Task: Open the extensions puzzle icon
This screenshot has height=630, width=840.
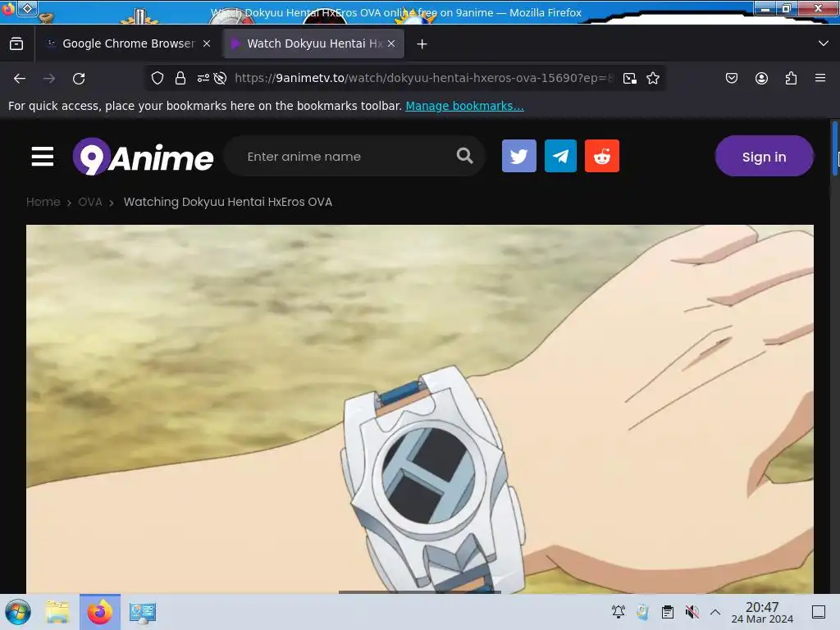Action: pyautogui.click(x=791, y=78)
